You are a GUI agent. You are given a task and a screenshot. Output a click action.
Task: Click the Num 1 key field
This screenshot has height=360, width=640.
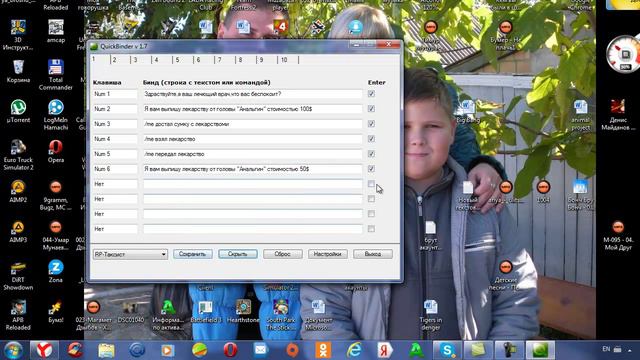point(115,94)
